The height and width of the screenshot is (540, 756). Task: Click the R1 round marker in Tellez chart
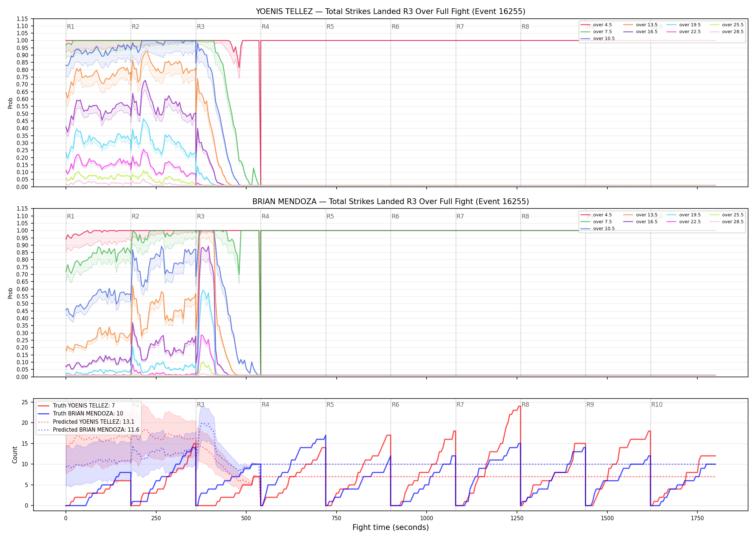pos(71,27)
